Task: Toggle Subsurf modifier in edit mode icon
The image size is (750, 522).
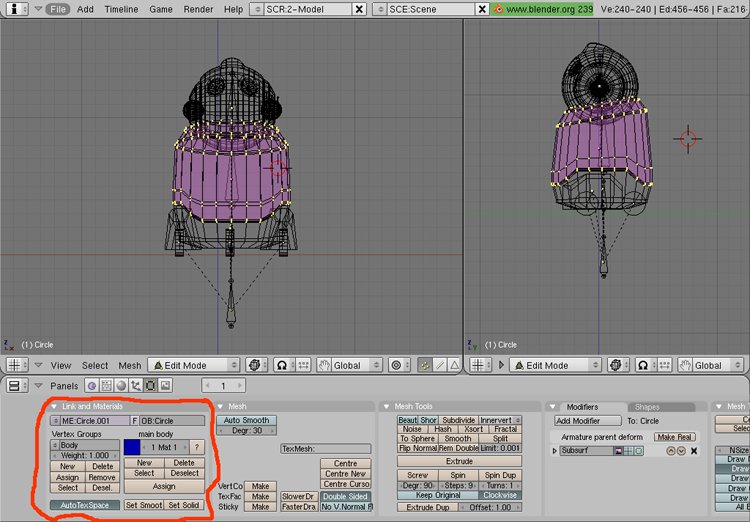Action: click(638, 451)
